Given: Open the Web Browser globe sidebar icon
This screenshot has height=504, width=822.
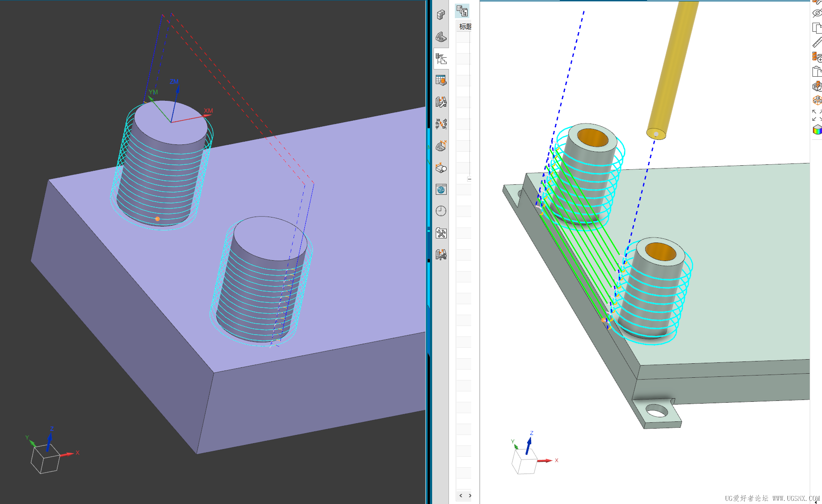Looking at the screenshot, I should click(441, 189).
